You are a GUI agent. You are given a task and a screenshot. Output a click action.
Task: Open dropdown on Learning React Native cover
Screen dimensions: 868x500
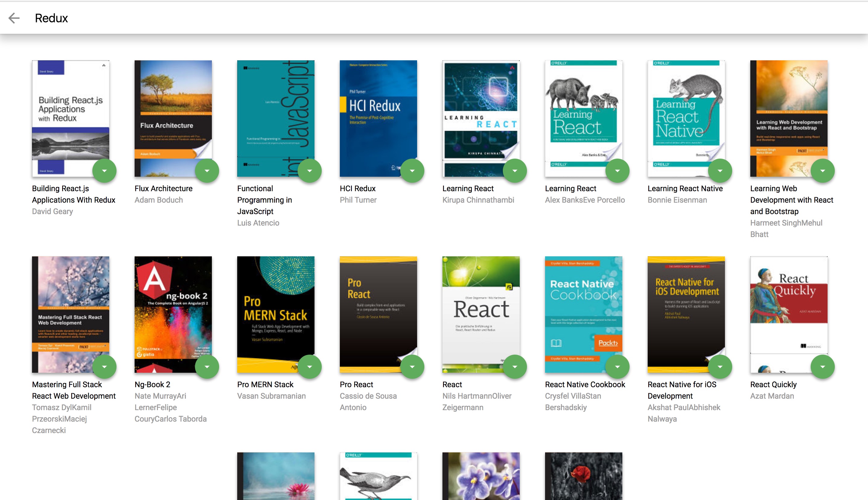(720, 171)
